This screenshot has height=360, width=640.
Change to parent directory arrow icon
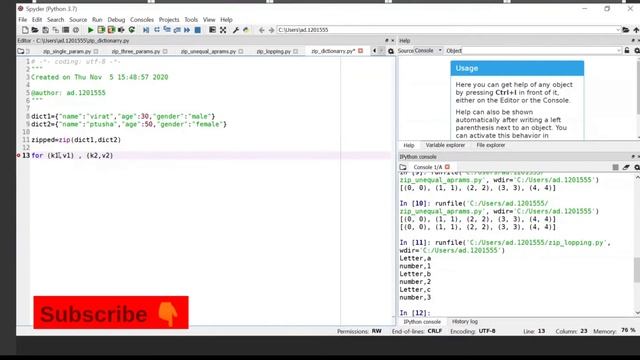[636, 30]
